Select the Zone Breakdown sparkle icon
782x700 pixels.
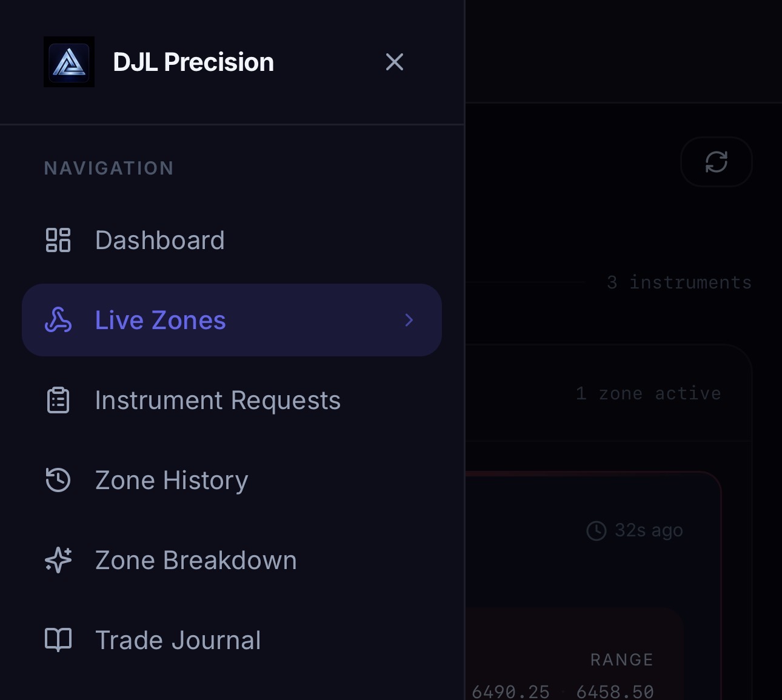[58, 560]
